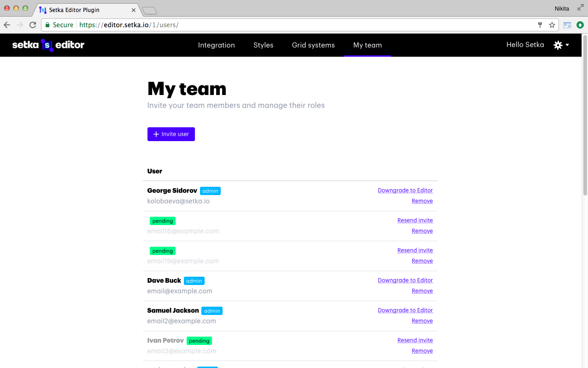Downgrade George Sidorov to Editor
588x368 pixels.
406,190
